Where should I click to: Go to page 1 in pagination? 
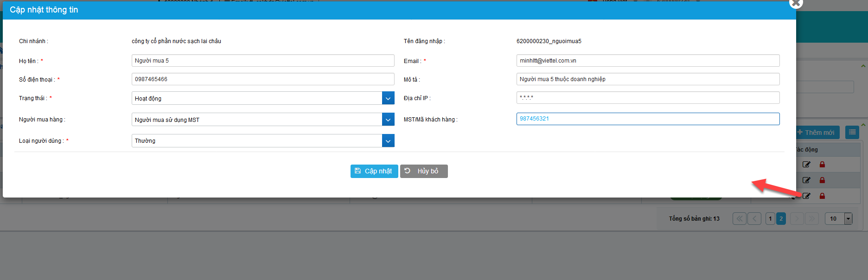point(770,219)
